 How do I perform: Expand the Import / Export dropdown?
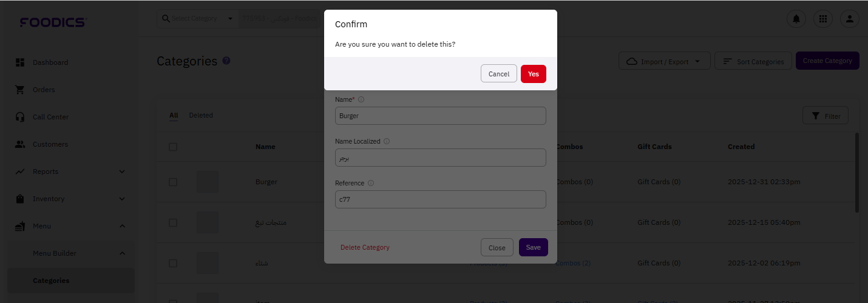pyautogui.click(x=664, y=61)
